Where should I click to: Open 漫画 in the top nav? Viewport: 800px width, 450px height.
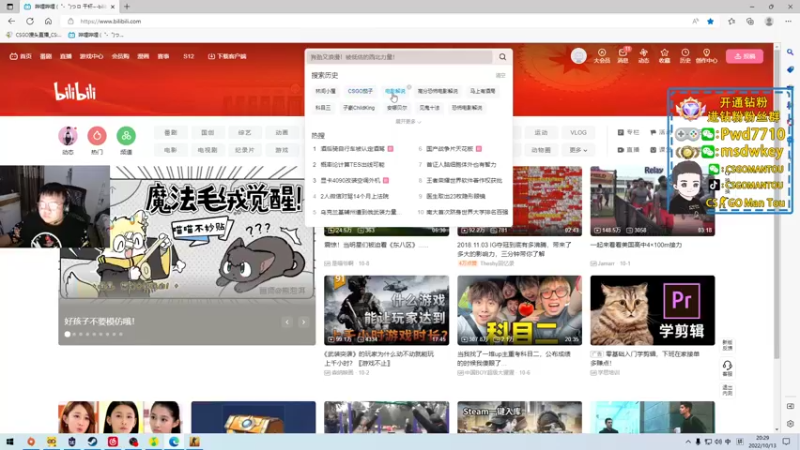click(x=143, y=56)
